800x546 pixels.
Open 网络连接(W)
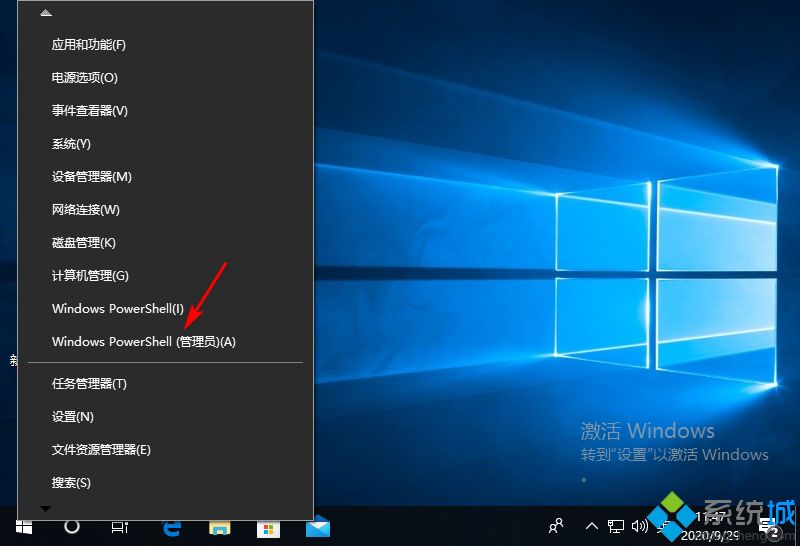coord(165,210)
